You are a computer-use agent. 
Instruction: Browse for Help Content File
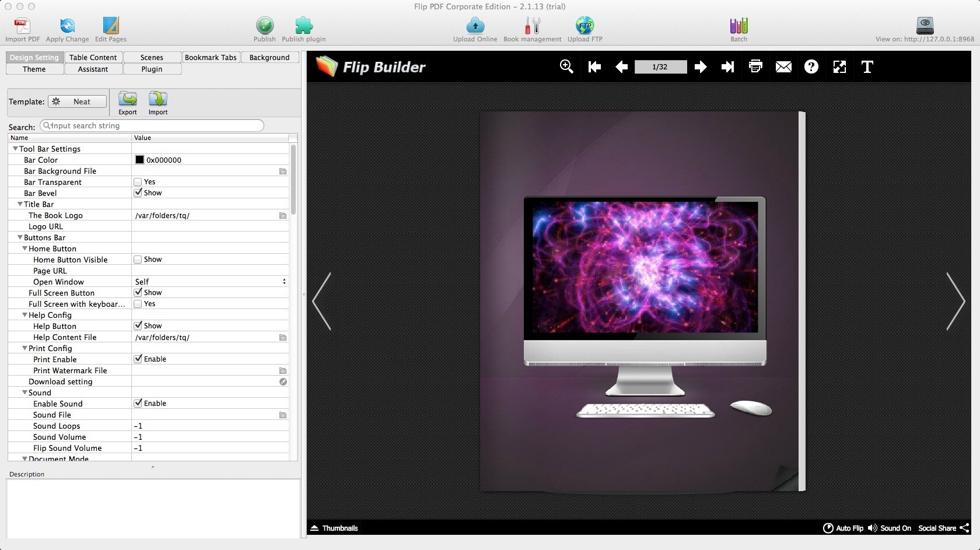(x=283, y=338)
